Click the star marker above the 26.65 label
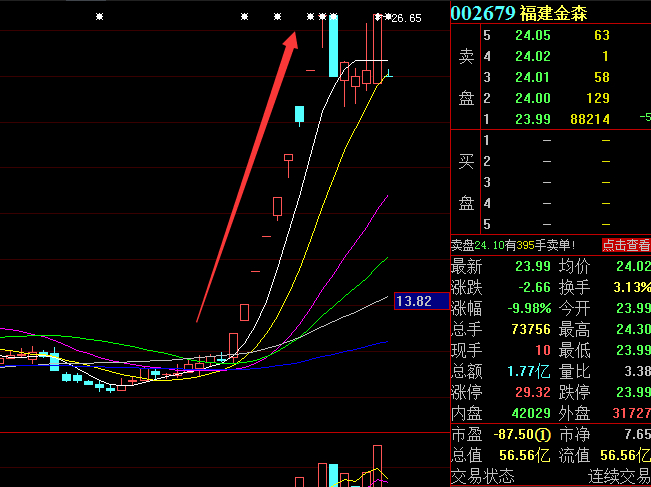 coord(388,17)
